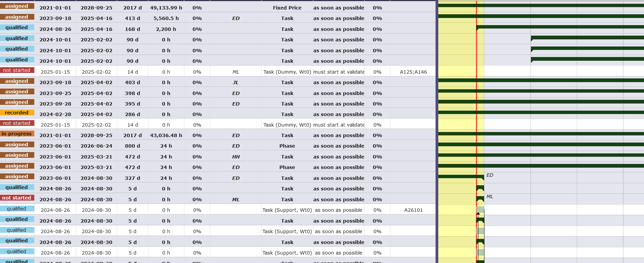Image resolution: width=644 pixels, height=263 pixels.
Task: Select the "JL" resource initials cell
Action: click(x=236, y=82)
